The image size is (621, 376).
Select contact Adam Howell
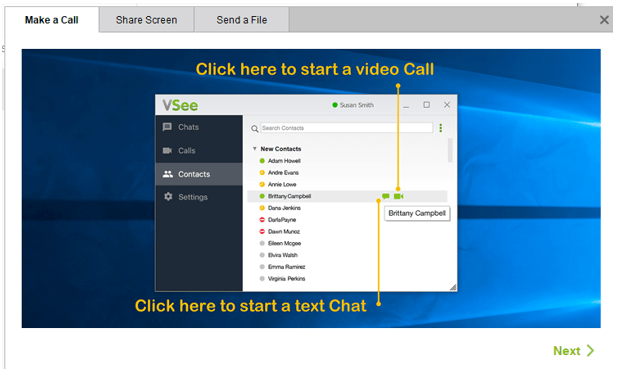(x=284, y=161)
